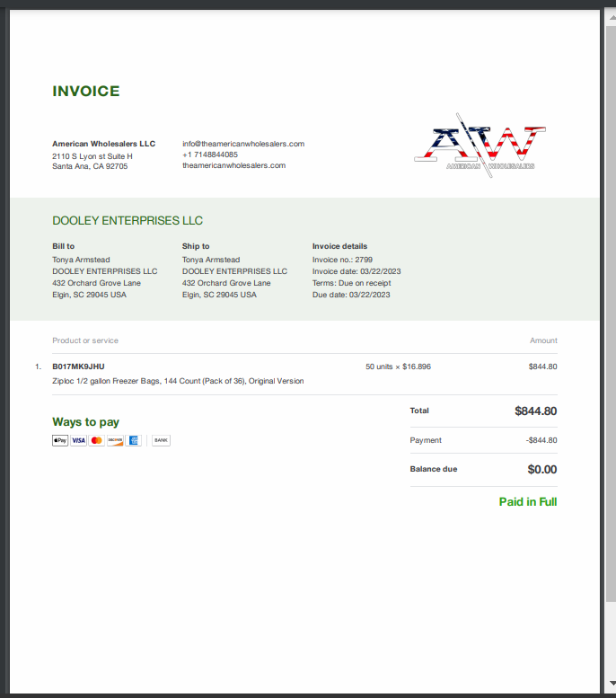Click the scroll up arrow of the scrollbar

pyautogui.click(x=612, y=17)
